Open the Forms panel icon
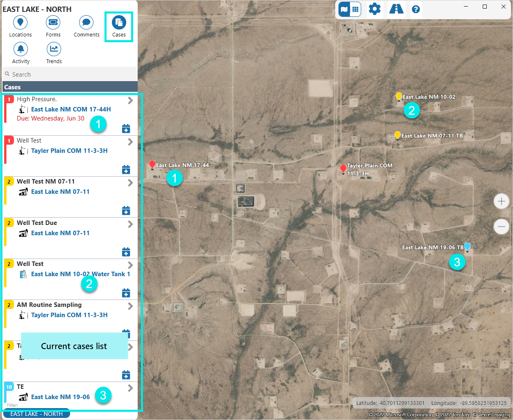The height and width of the screenshot is (420, 513). click(53, 23)
